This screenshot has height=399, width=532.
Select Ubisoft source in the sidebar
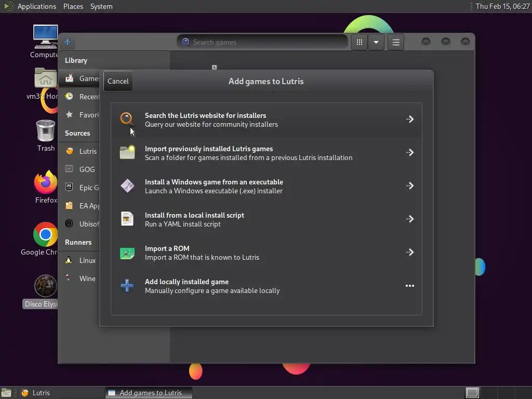[x=79, y=224]
